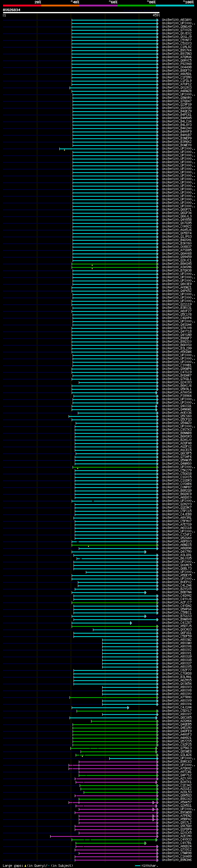Select the UniRef100_Q03654 label
The height and width of the screenshot is (868, 197).
pyautogui.click(x=177, y=684)
